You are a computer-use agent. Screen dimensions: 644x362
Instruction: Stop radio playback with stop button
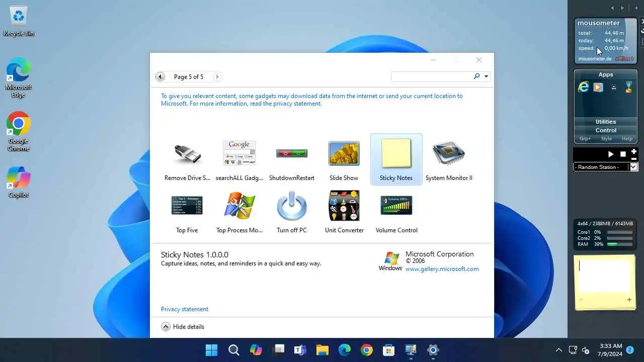click(623, 154)
